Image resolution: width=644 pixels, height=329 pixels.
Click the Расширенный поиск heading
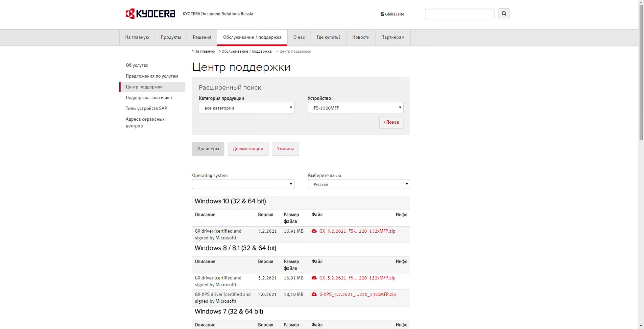[230, 88]
